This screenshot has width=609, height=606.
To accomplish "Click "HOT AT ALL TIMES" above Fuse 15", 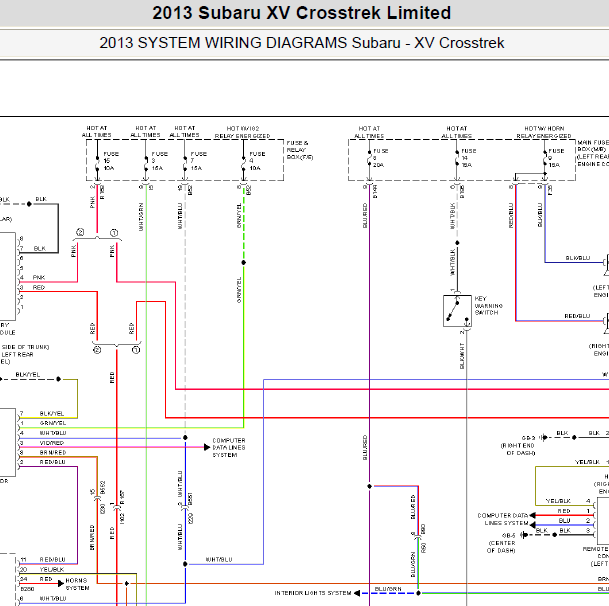I will [96, 131].
